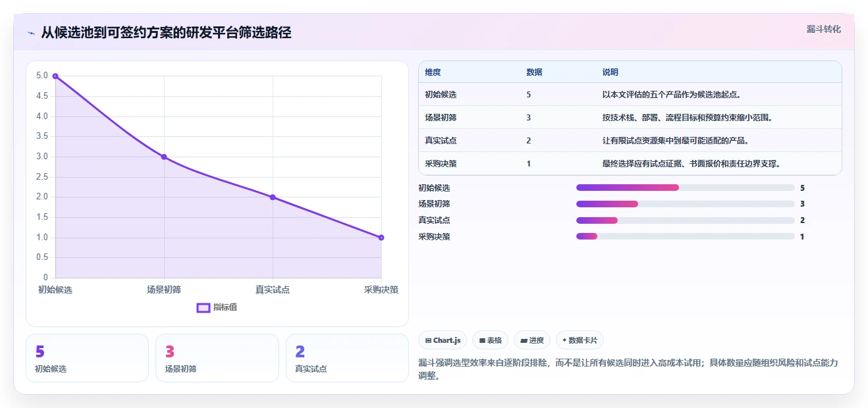Click the table text 按技术栈、部署、流程目标和预算约束缩小范围。
The width and height of the screenshot is (868, 408).
[688, 118]
